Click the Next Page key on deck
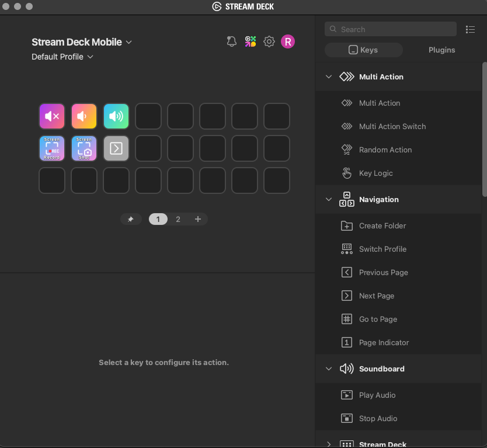Viewport: 487px width, 448px height. click(116, 148)
